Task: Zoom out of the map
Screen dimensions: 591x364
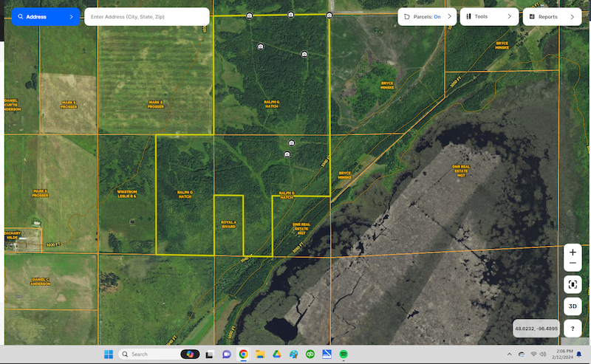Action: 573,264
